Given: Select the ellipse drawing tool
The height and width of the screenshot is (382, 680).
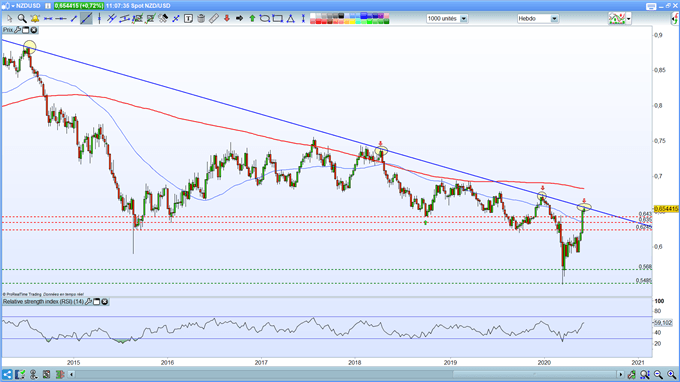Looking at the screenshot, I should [265, 19].
